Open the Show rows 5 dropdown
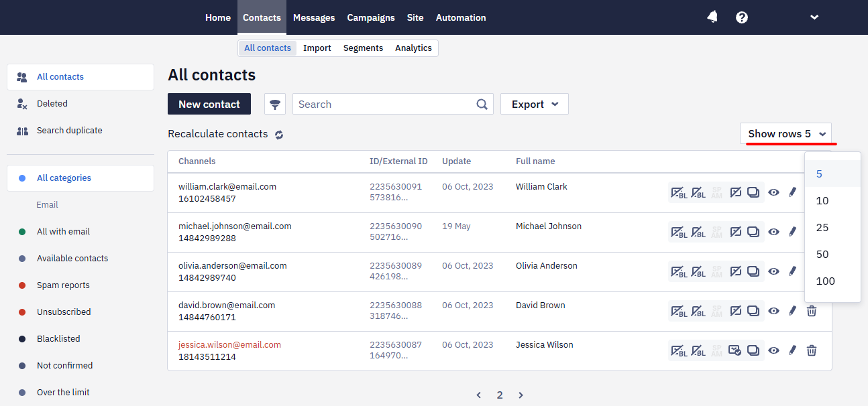This screenshot has height=406, width=868. tap(786, 133)
